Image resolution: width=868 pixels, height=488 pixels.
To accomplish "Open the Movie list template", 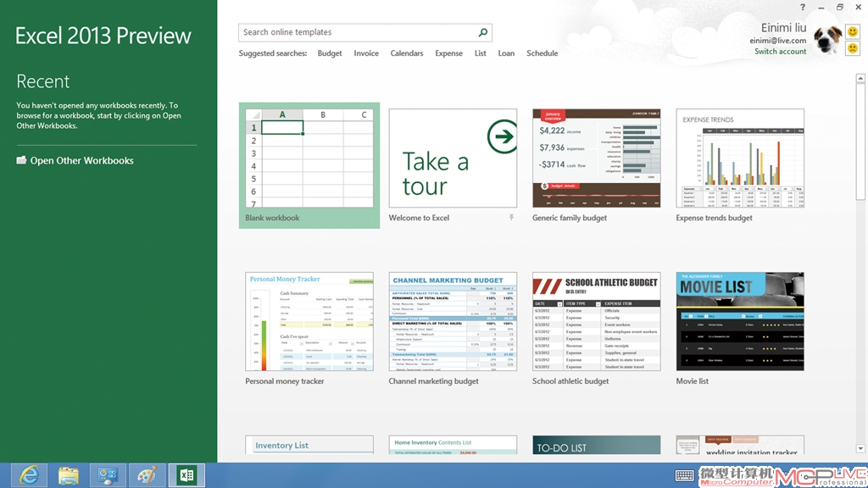I will [x=740, y=321].
